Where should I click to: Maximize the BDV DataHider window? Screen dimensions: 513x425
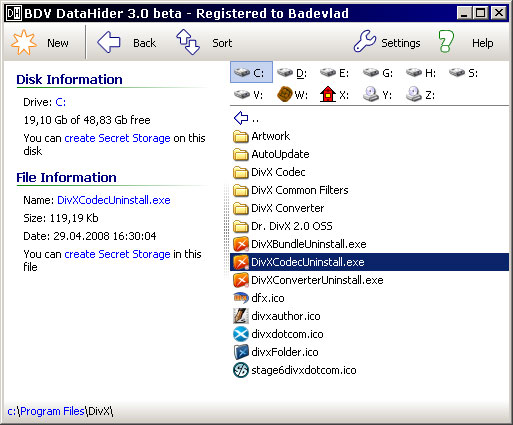coord(481,13)
